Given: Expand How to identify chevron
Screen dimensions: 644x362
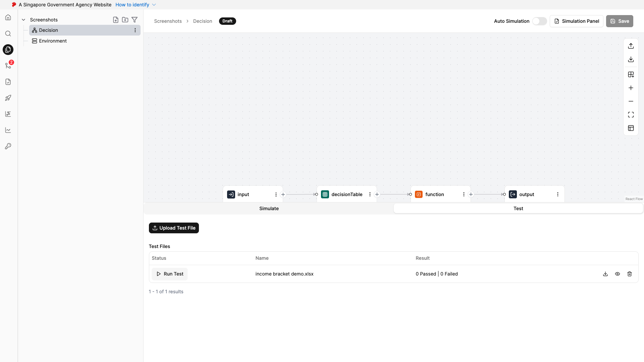Looking at the screenshot, I should click(x=154, y=5).
